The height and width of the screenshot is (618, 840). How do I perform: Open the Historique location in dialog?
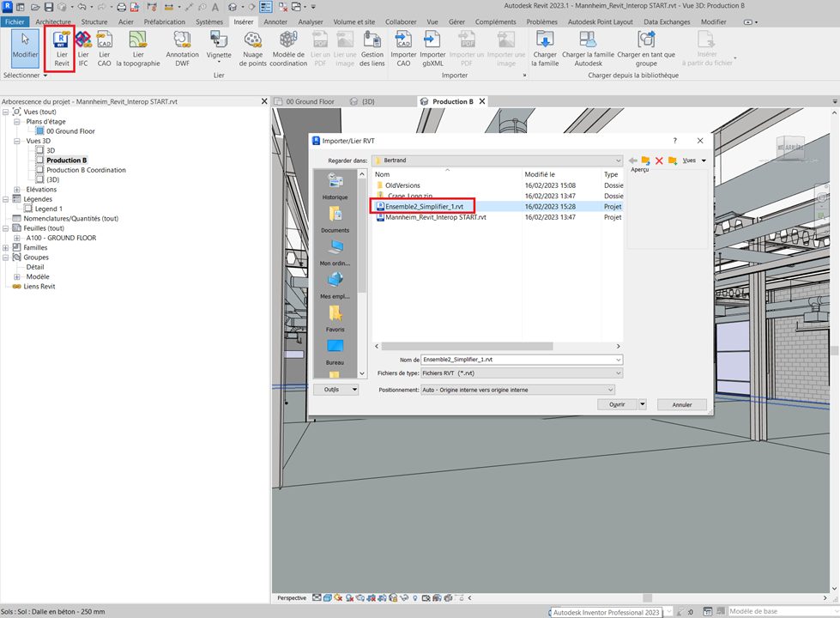(x=335, y=185)
